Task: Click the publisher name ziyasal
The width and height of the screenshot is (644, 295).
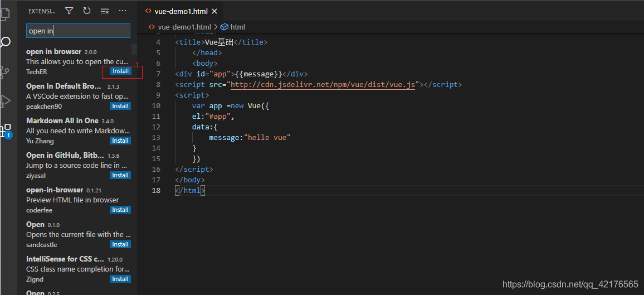Action: coord(36,176)
